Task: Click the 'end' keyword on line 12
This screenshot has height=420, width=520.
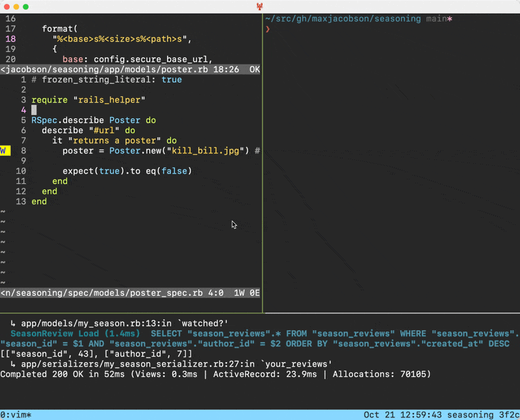Action: 49,191
